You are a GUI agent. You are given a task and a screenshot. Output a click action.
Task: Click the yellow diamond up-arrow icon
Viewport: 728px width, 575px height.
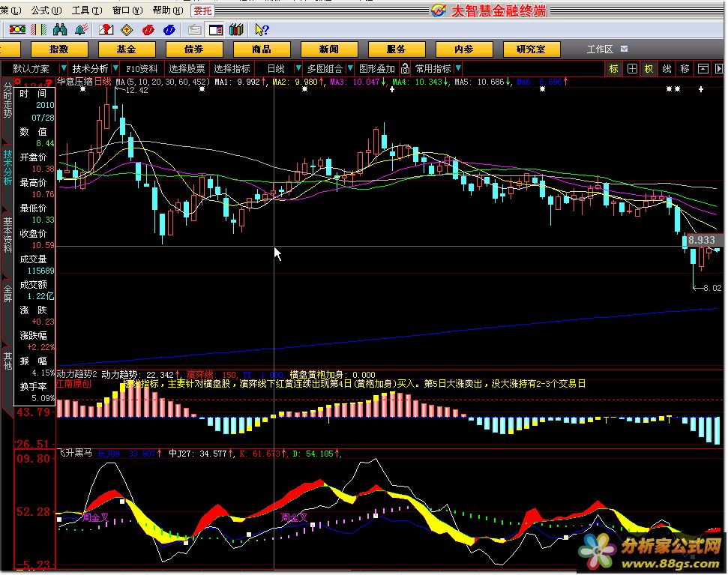coord(126,30)
